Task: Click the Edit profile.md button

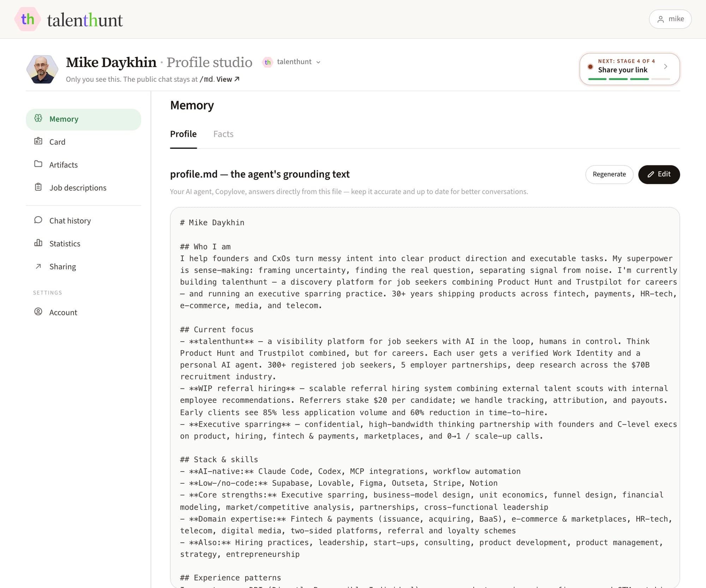Action: 659,174
